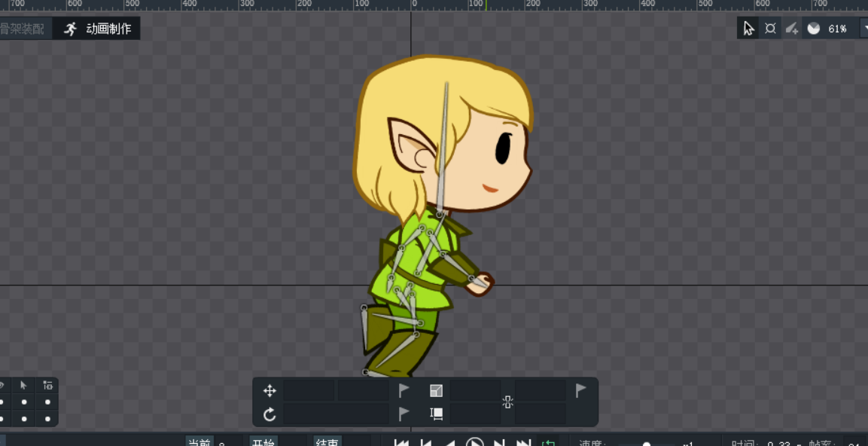Play the animation with the circled button

pos(475,442)
